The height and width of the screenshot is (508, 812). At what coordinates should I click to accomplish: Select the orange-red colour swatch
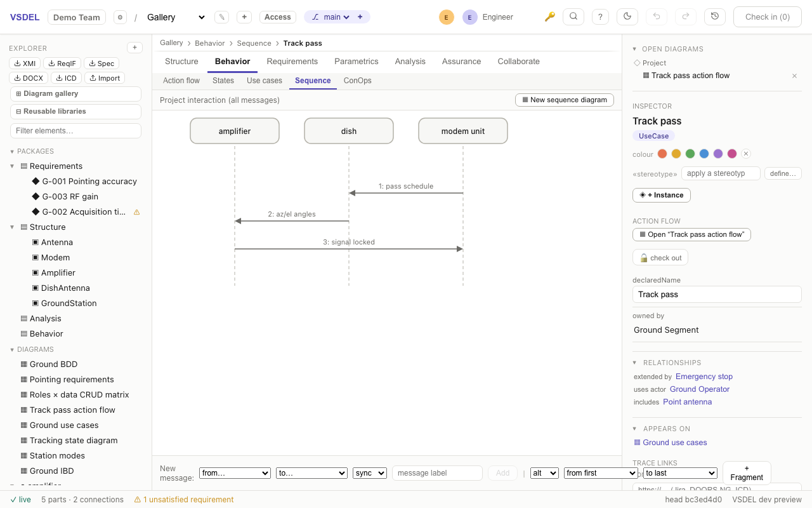tap(662, 154)
